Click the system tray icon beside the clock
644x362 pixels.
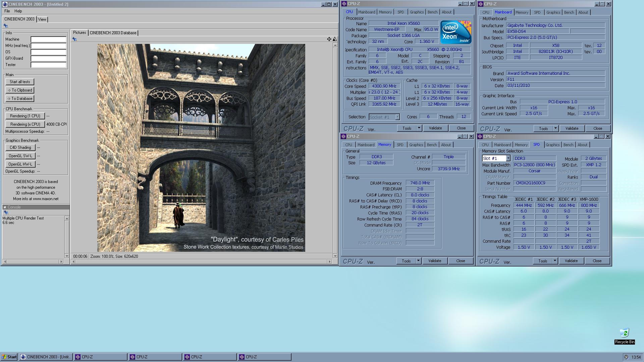tap(626, 357)
